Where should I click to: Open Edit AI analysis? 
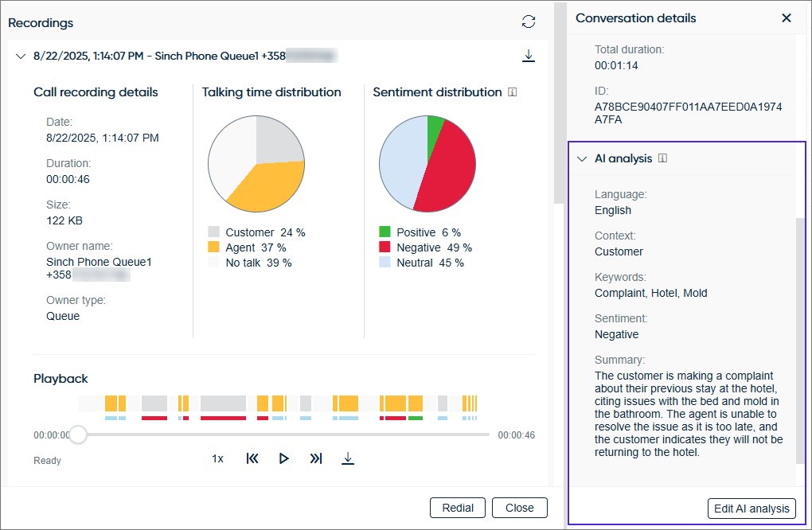click(x=751, y=509)
